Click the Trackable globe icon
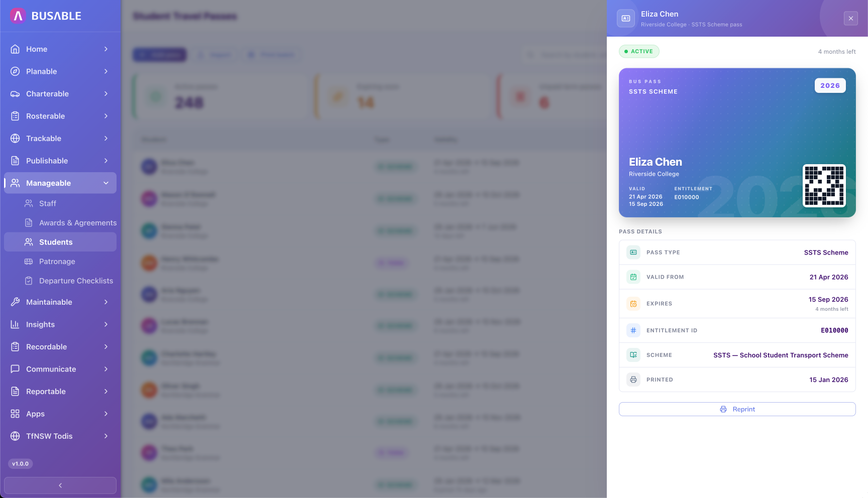The width and height of the screenshot is (868, 498). click(x=15, y=139)
